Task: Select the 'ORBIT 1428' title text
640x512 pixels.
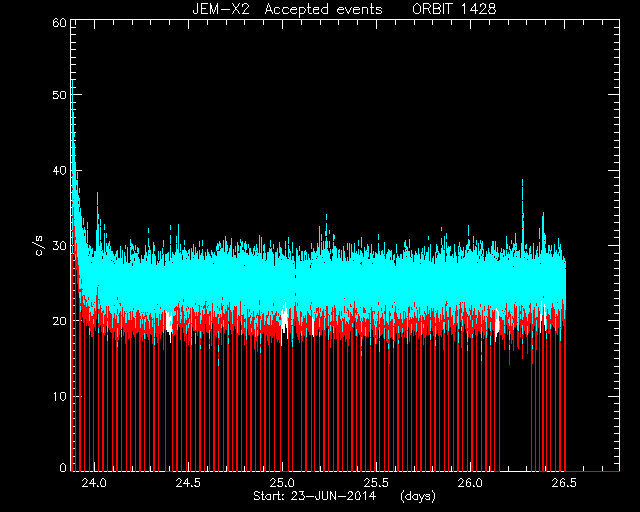Action: (454, 9)
